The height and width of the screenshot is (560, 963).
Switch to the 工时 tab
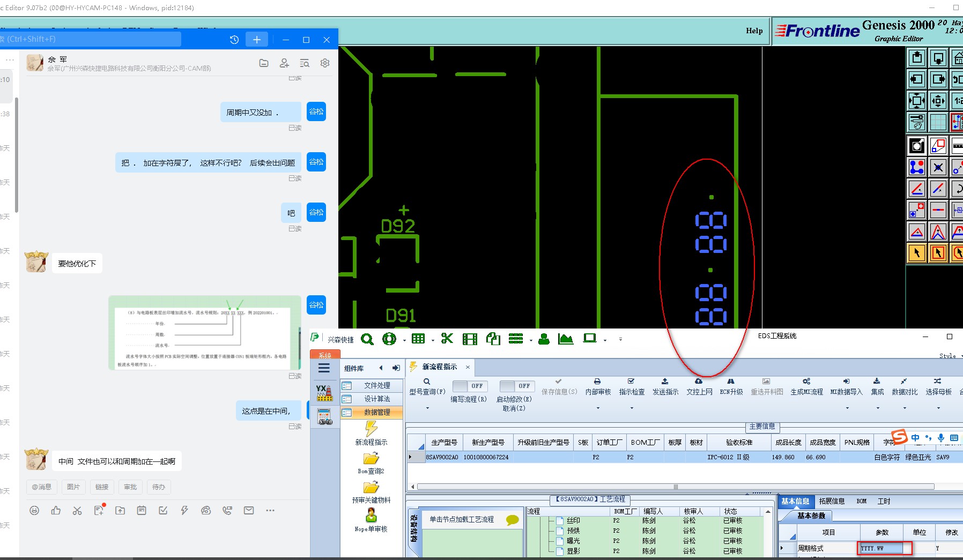884,502
